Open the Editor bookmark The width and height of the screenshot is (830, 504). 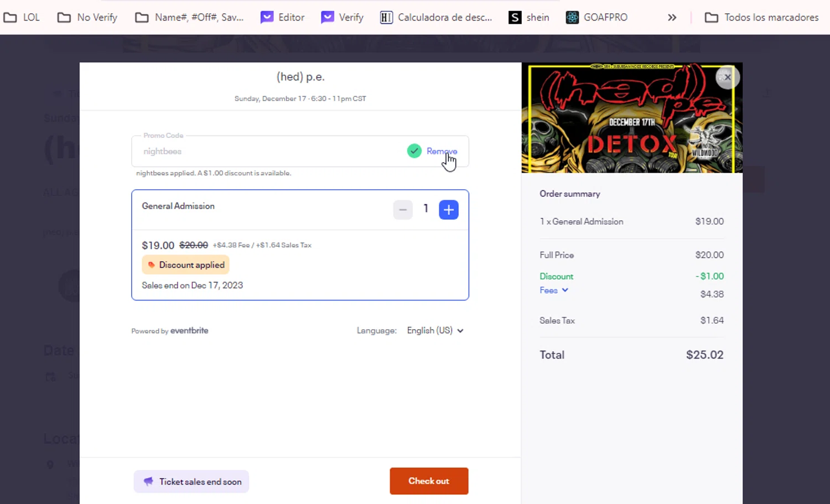(282, 17)
